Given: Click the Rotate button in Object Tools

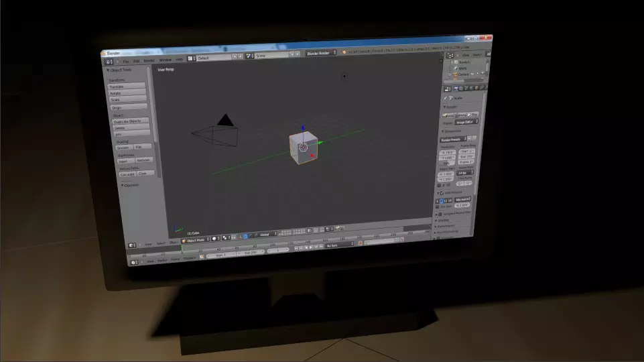Looking at the screenshot, I should click(127, 93).
